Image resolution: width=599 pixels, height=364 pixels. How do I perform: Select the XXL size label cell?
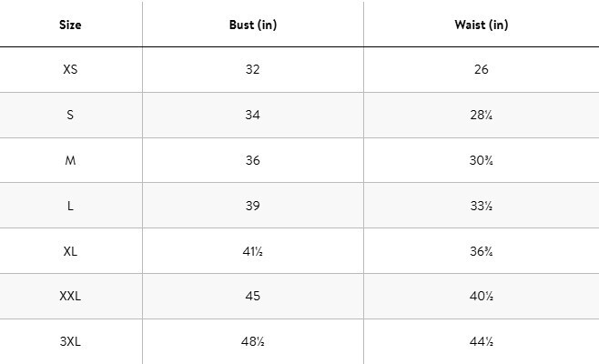click(x=70, y=297)
